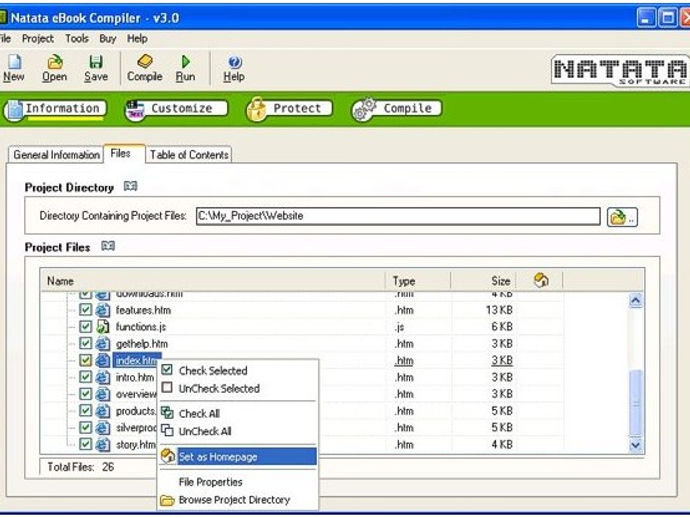The height and width of the screenshot is (518, 690).
Task: Click the directory path input field
Action: tap(398, 216)
